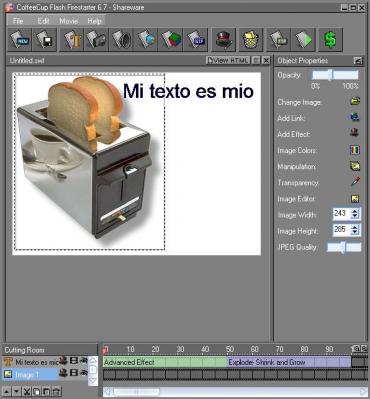The image size is (370, 399).
Task: Click the paste icon below Cutting Room
Action: coord(47,391)
